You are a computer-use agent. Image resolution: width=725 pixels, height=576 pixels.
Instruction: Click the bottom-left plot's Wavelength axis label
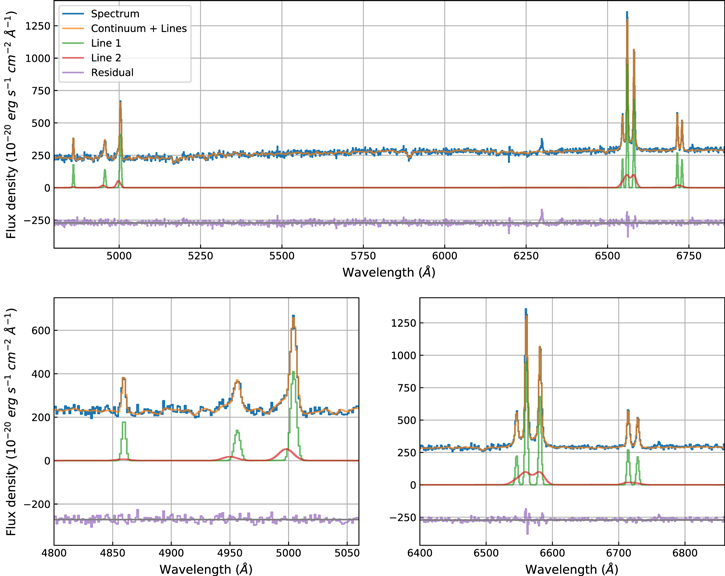coord(205,568)
